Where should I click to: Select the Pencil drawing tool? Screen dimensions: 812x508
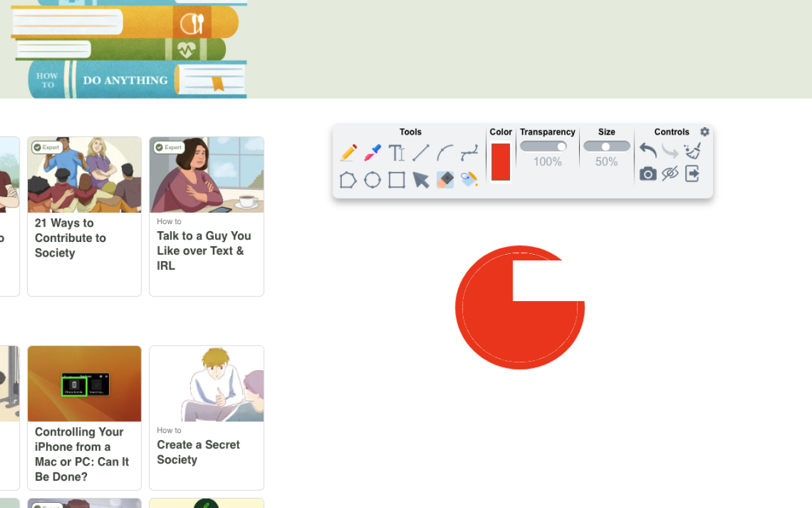[x=348, y=153]
